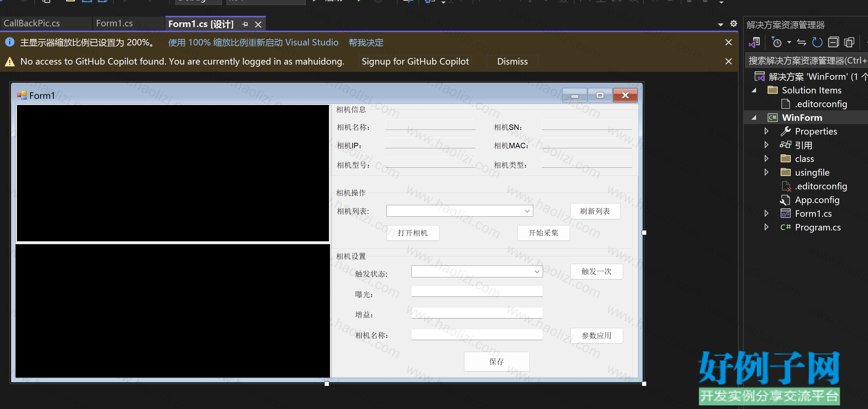Click the usingfile folder icon
Screen dimensions: 868x409
pyautogui.click(x=785, y=172)
